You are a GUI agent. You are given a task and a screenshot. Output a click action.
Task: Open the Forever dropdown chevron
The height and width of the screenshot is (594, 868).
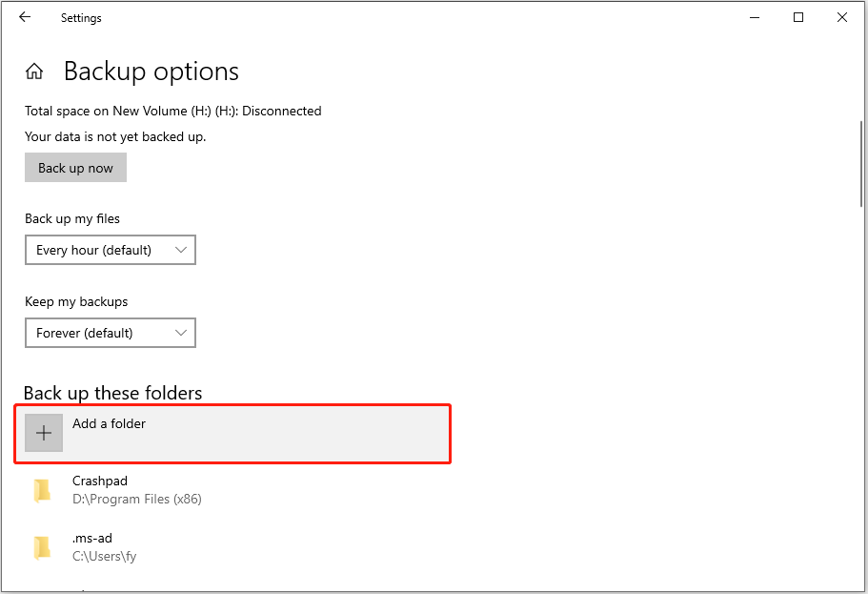click(181, 332)
